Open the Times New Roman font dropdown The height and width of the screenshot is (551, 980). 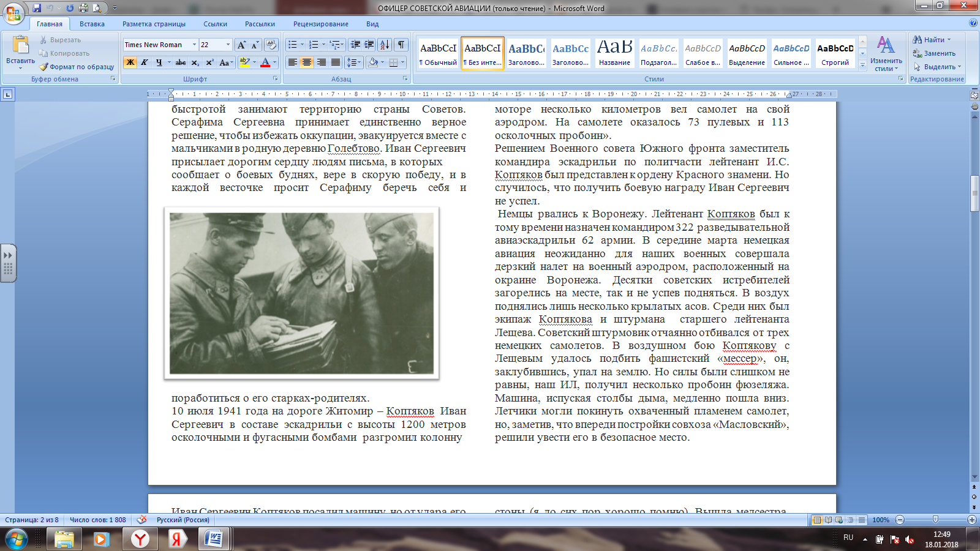click(194, 45)
